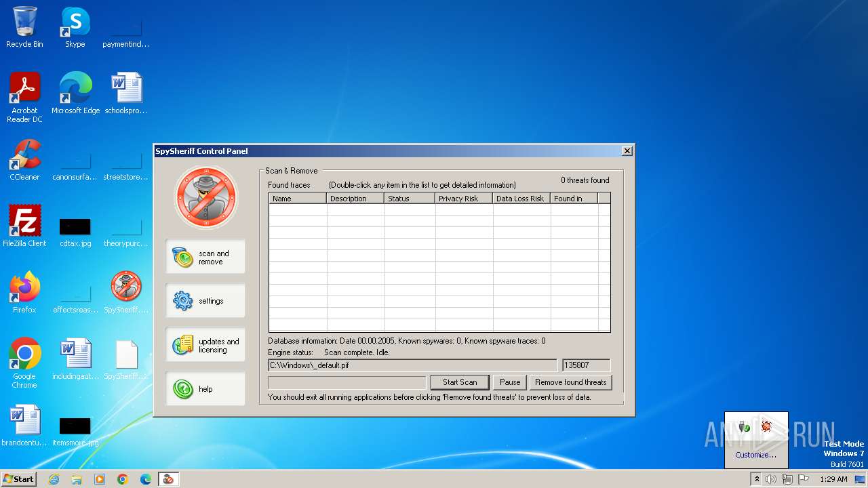The width and height of the screenshot is (868, 488).
Task: Open Windows Media Player from taskbar
Action: coord(100,479)
